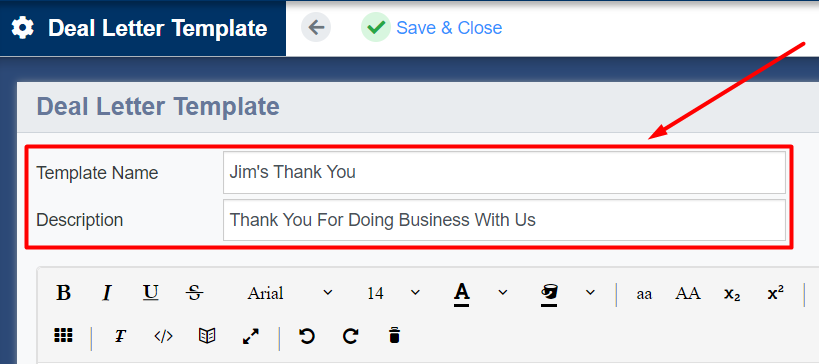Go back with the arrow button
The image size is (819, 364).
pos(316,28)
